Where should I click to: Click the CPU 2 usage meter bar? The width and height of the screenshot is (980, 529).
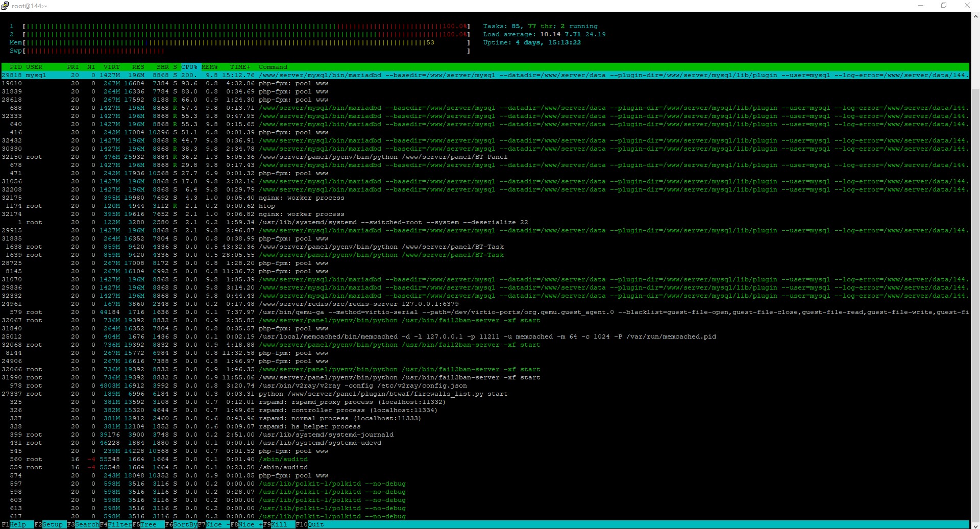(240, 34)
